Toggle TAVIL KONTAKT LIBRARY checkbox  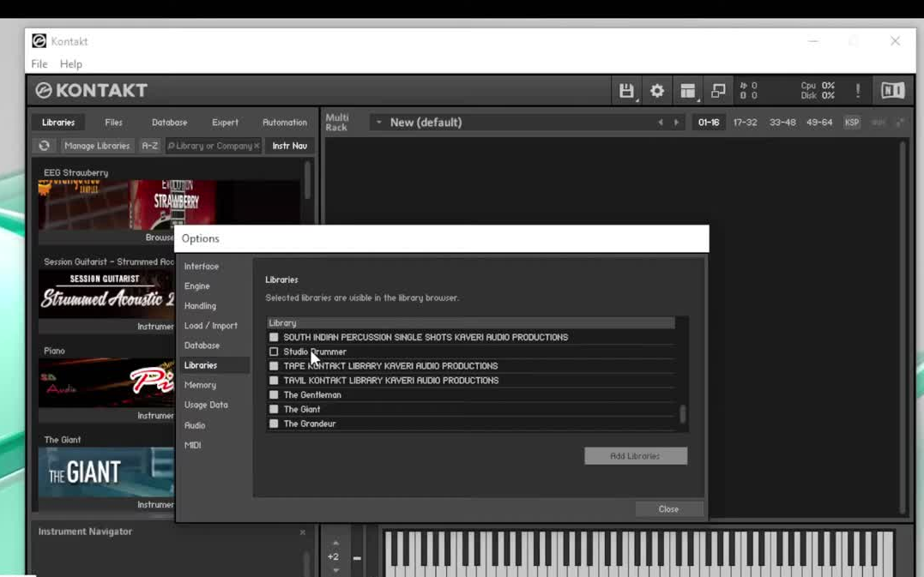point(274,381)
